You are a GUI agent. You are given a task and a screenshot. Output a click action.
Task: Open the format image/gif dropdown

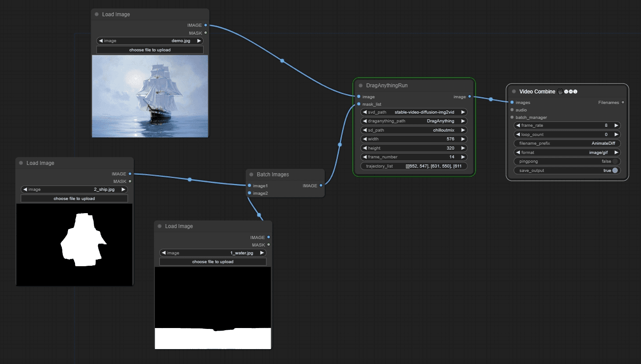click(567, 153)
